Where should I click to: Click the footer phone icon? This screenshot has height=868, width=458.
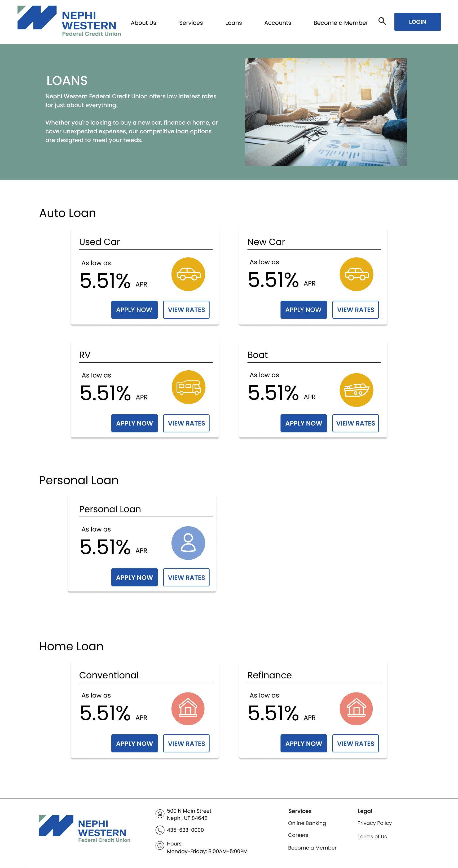(x=160, y=830)
